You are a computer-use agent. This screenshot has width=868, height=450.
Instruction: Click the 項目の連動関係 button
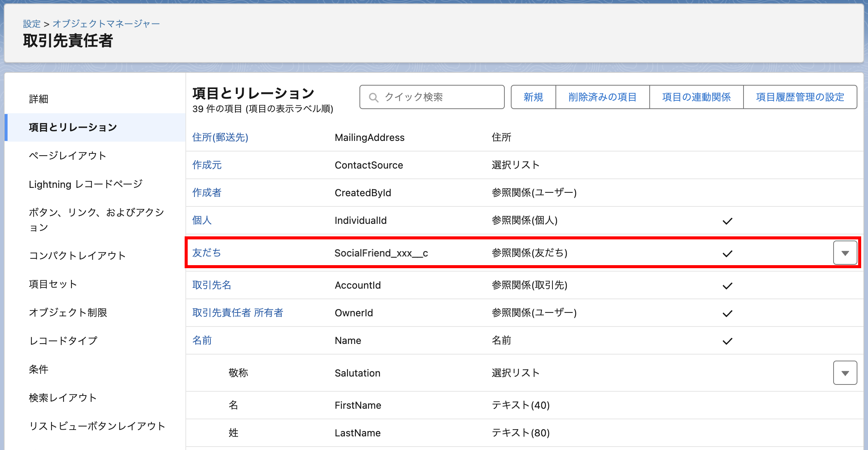click(696, 97)
